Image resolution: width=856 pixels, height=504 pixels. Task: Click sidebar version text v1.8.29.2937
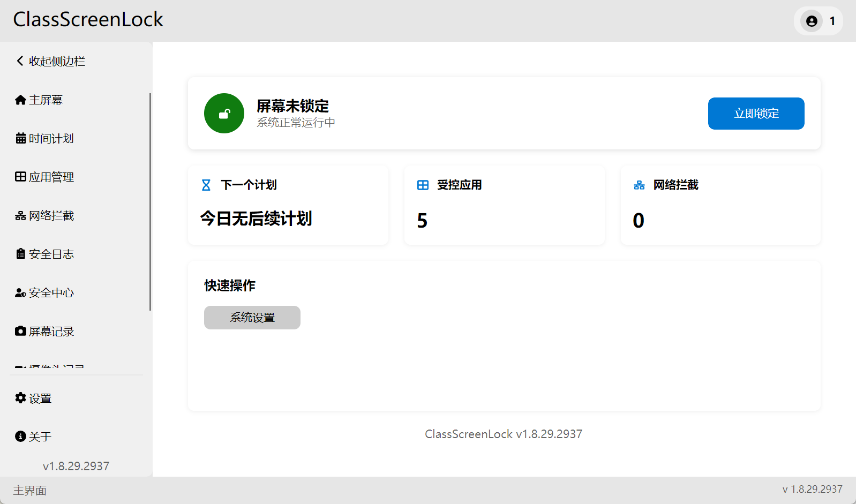point(76,466)
